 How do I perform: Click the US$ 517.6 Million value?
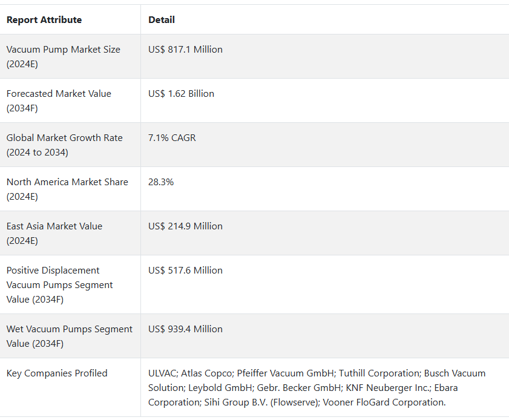(x=185, y=270)
